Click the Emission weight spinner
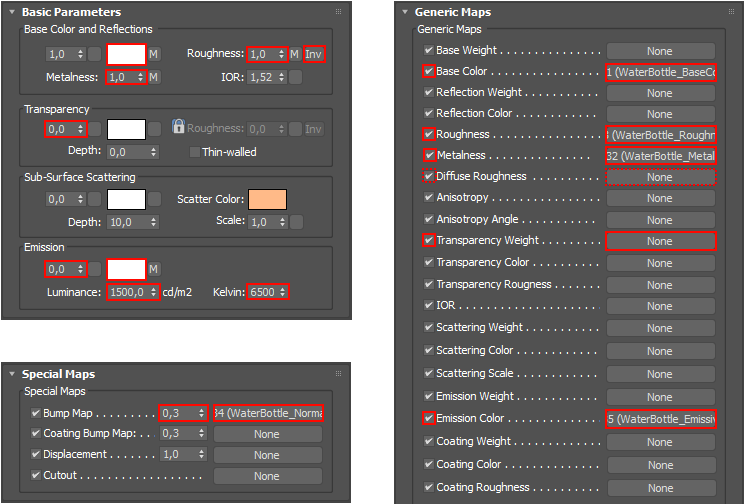The width and height of the screenshot is (744, 504). click(x=66, y=270)
